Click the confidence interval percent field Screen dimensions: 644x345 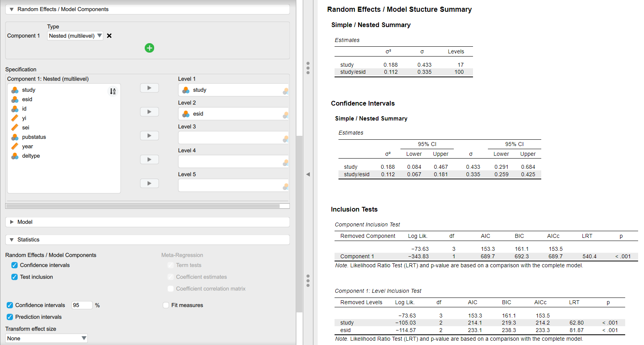(82, 305)
